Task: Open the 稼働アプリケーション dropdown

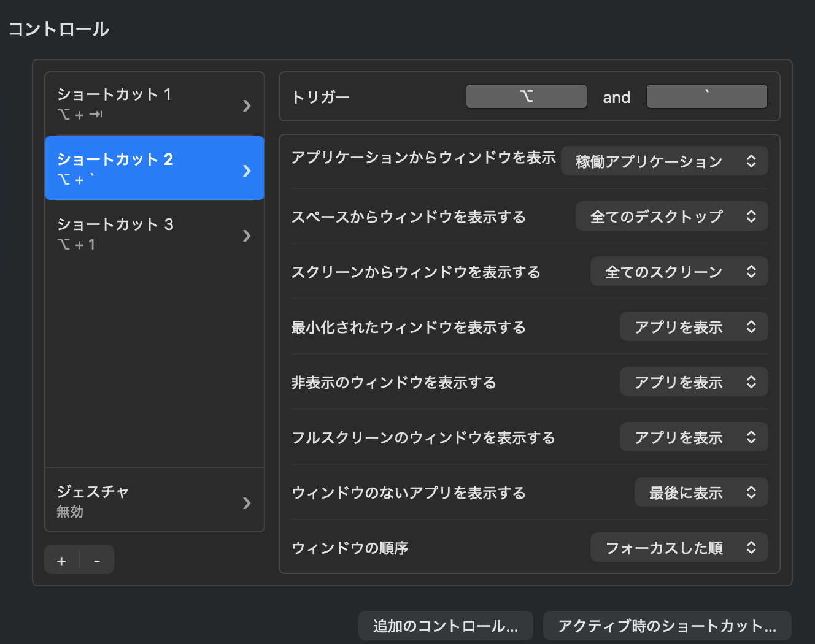Action: tap(665, 161)
